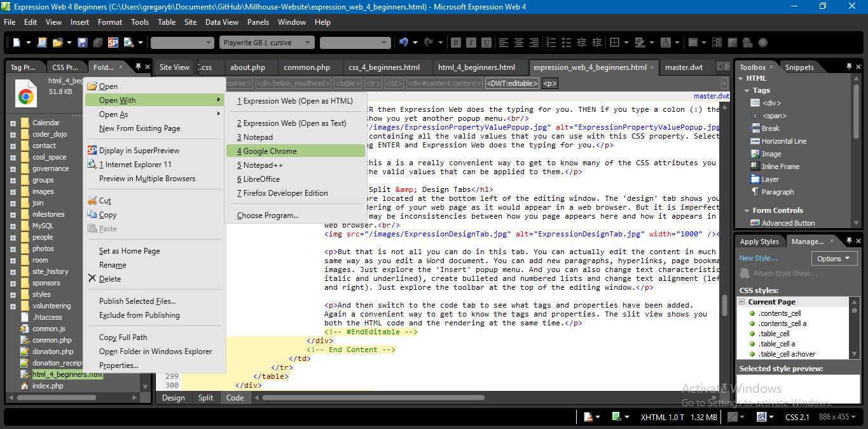
Task: Click the CSS 2.1 status bar entry
Action: coord(797,417)
